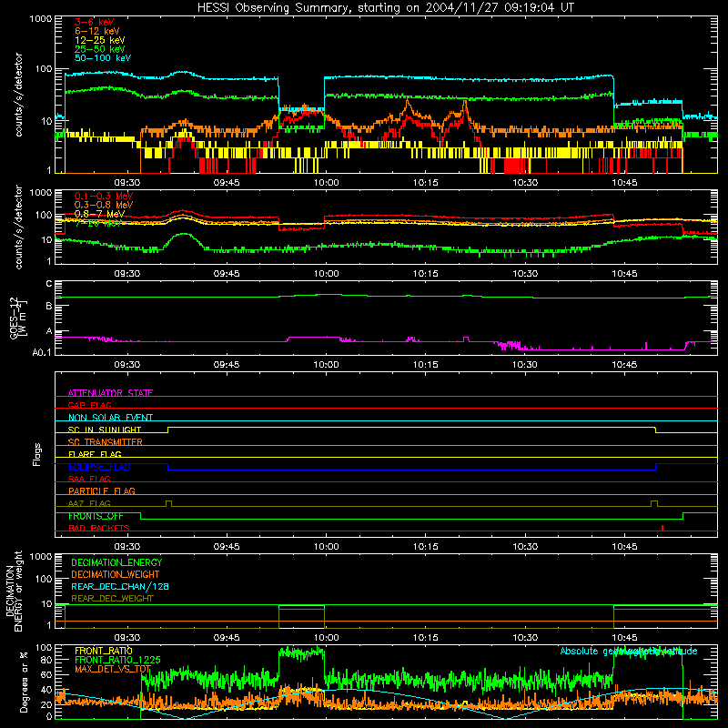Click the Degrees or % axis title
Image resolution: width=728 pixels, height=728 pixels.
point(24,682)
